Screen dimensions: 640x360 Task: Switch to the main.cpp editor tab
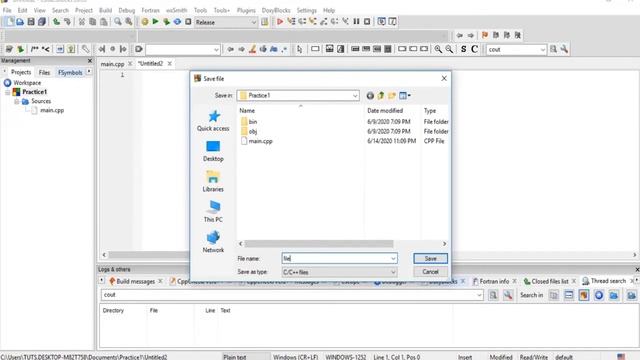[112, 64]
